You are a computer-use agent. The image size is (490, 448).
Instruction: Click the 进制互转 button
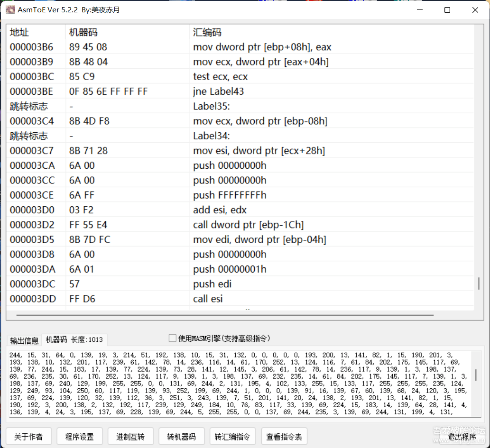pyautogui.click(x=130, y=437)
